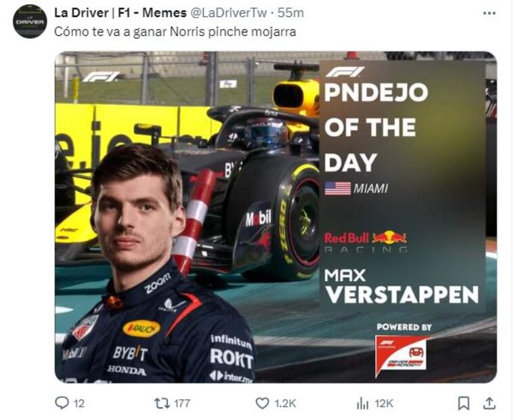Click the 1.2K likes count
This screenshot has height=420, width=514.
pyautogui.click(x=285, y=403)
